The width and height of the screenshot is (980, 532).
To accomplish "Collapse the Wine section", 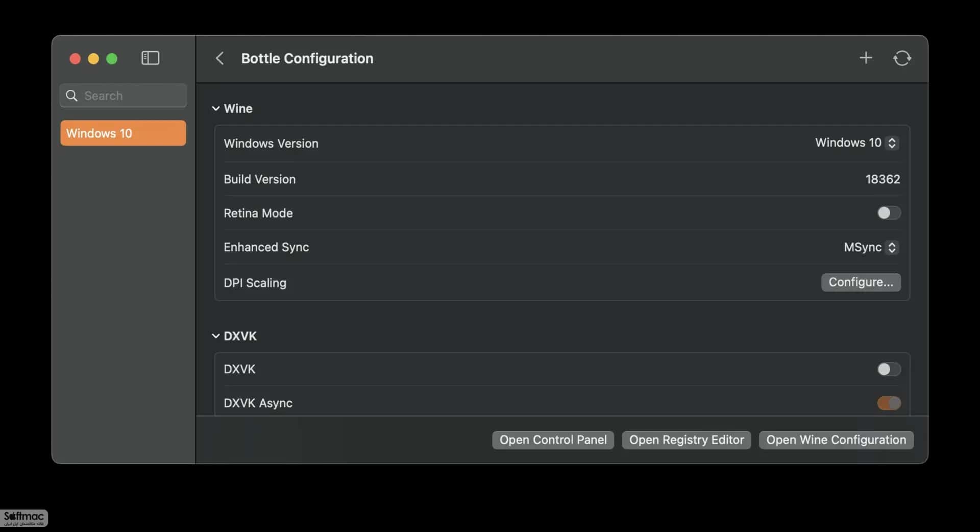I will [215, 108].
